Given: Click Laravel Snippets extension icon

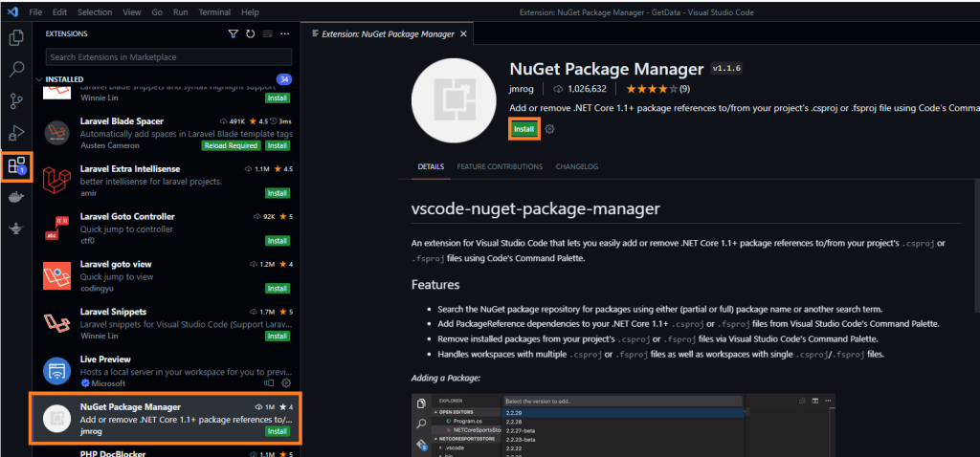Looking at the screenshot, I should (58, 323).
